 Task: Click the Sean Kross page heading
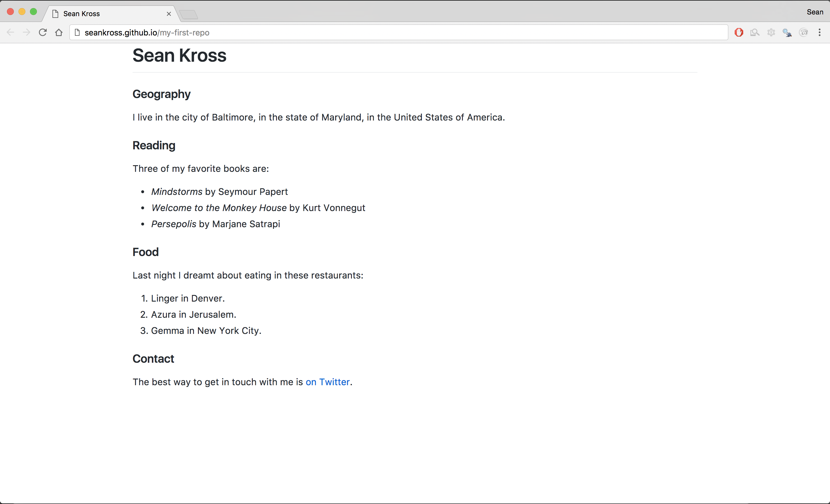(x=179, y=55)
